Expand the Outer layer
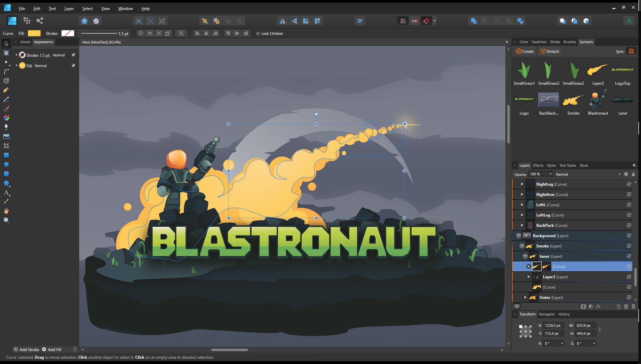The image size is (641, 364). point(525,297)
